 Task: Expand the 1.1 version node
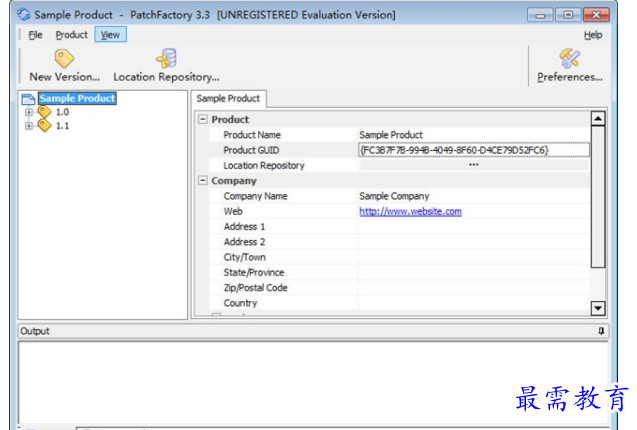(29, 126)
